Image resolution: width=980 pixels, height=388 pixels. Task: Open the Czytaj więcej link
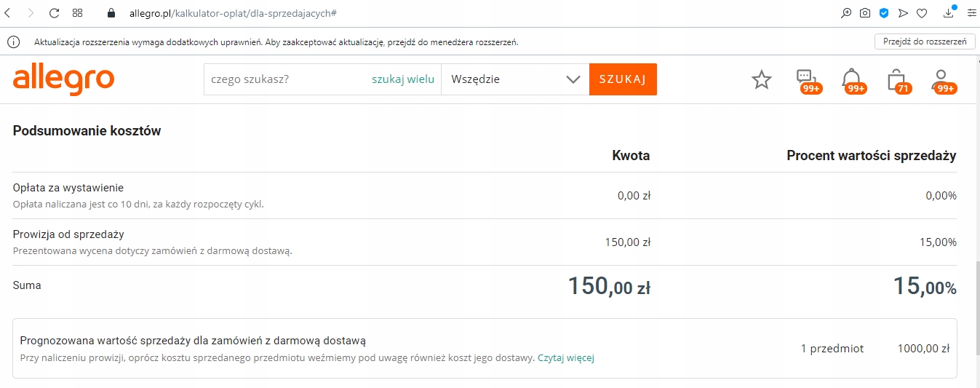(x=566, y=358)
